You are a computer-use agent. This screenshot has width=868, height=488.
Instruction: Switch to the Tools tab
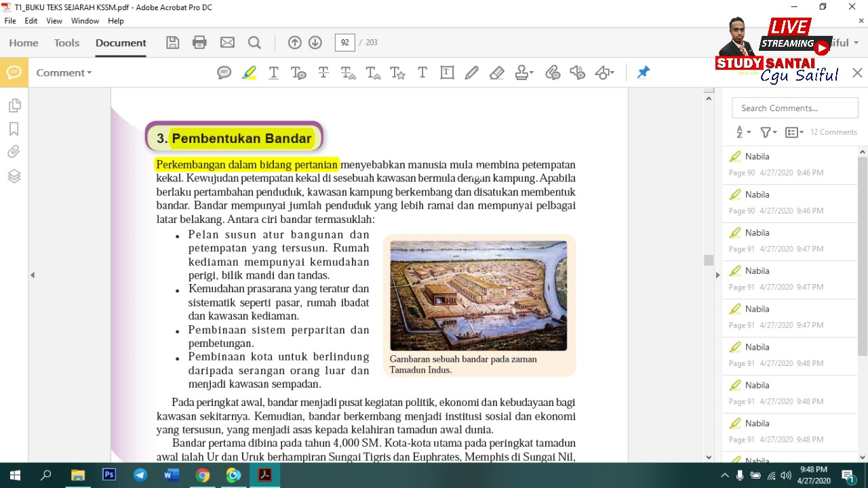[x=67, y=43]
